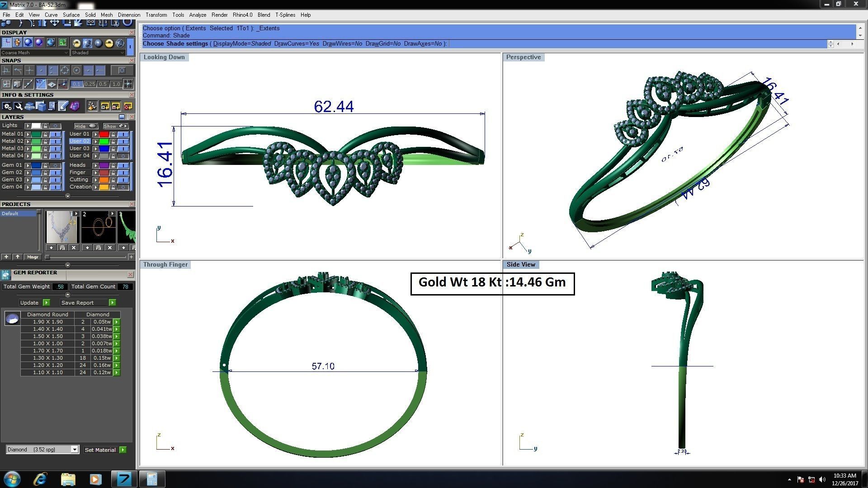Toggle the construction grid display icon
Viewport: 868px width, 488px height.
[6, 42]
